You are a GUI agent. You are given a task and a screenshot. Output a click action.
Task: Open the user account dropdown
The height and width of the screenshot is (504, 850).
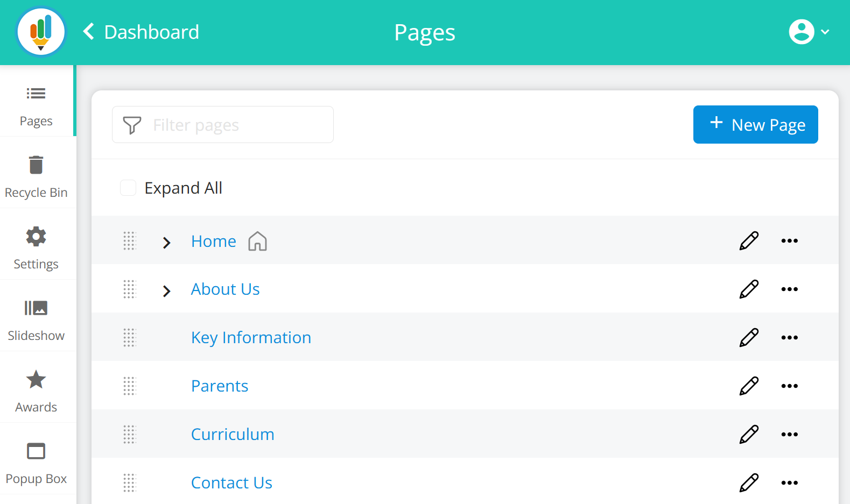click(809, 32)
